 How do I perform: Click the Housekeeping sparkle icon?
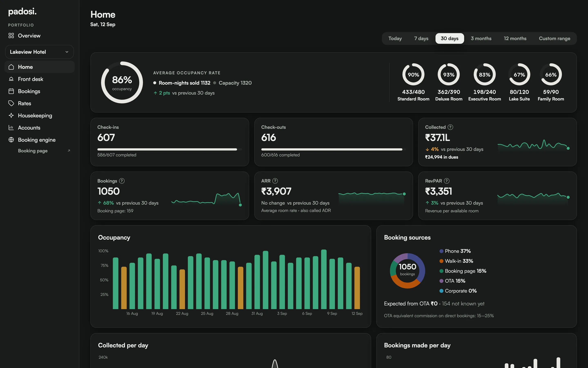click(11, 116)
